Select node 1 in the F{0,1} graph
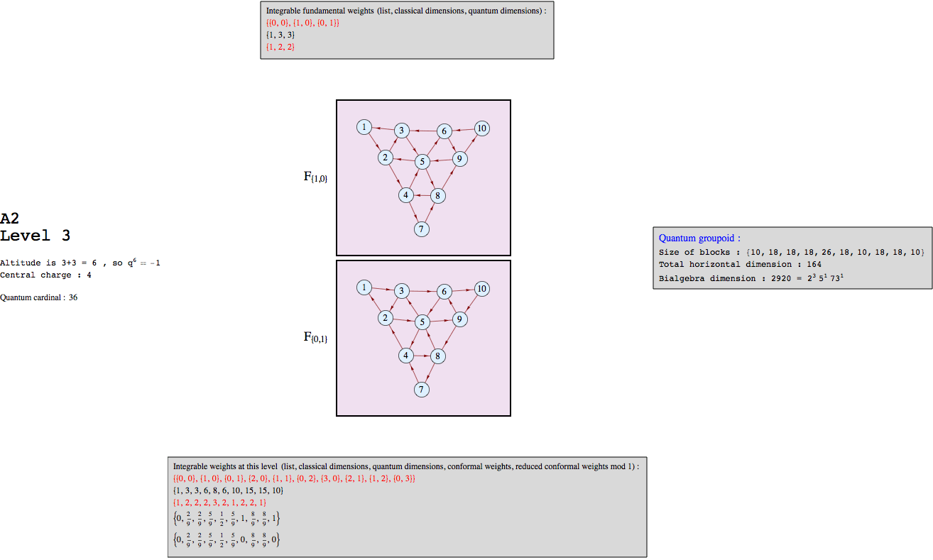 [364, 287]
